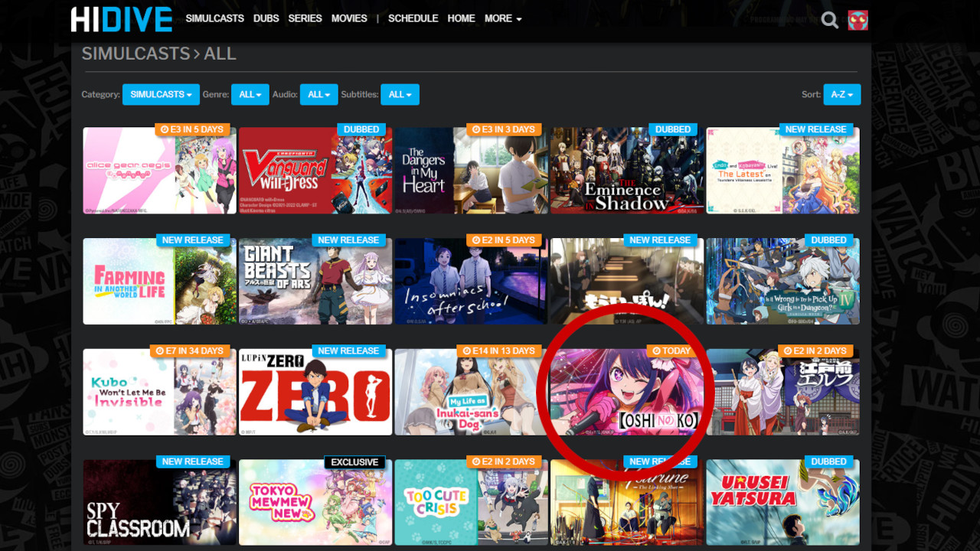Open the search magnifier icon
Image resolution: width=980 pixels, height=551 pixels.
[x=830, y=20]
